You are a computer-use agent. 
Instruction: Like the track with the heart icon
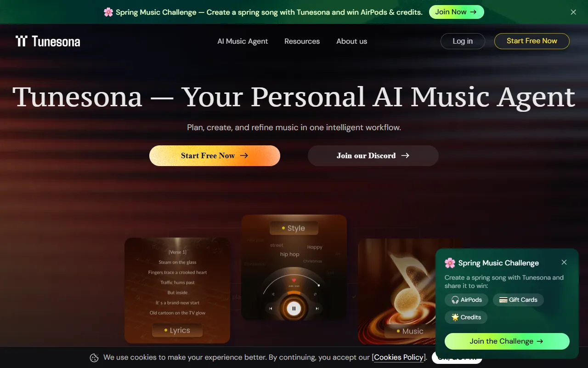(x=294, y=280)
